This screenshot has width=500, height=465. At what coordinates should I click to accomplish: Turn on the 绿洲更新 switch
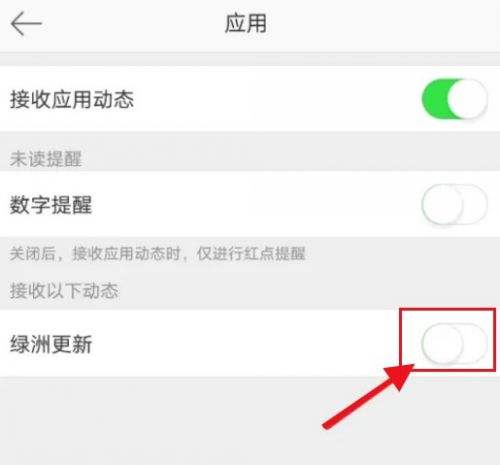point(455,343)
